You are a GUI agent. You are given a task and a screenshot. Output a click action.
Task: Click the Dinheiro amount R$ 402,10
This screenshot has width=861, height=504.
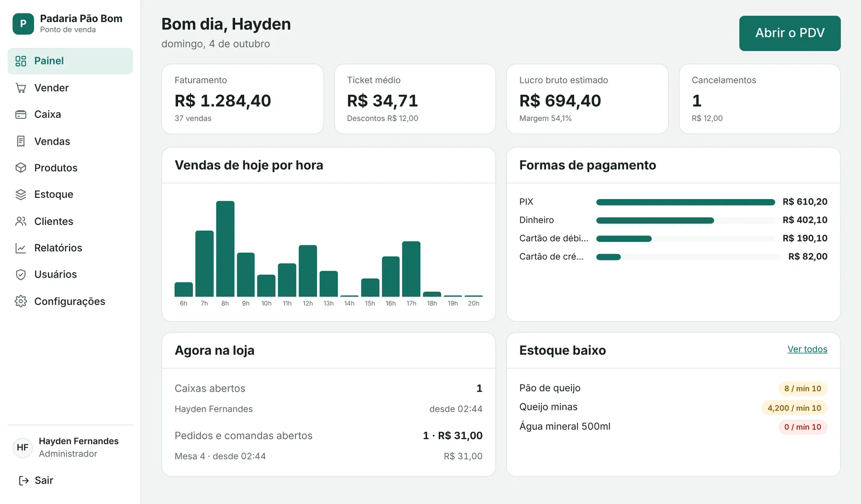[805, 220]
